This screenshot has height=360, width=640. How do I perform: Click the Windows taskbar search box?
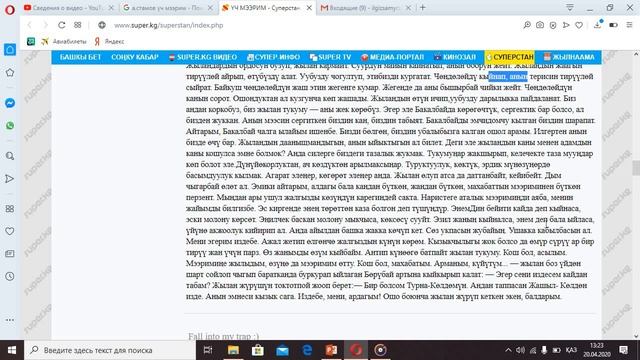[x=110, y=350]
